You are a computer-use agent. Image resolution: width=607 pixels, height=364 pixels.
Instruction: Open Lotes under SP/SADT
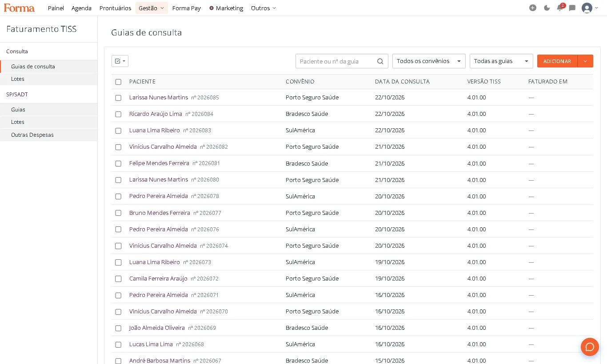(49, 122)
